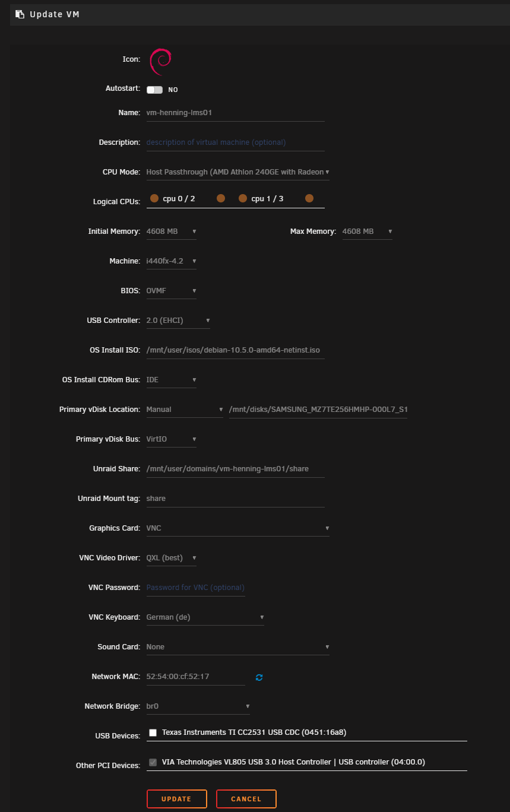
Task: Open the USB Controller dropdown
Action: (x=178, y=321)
